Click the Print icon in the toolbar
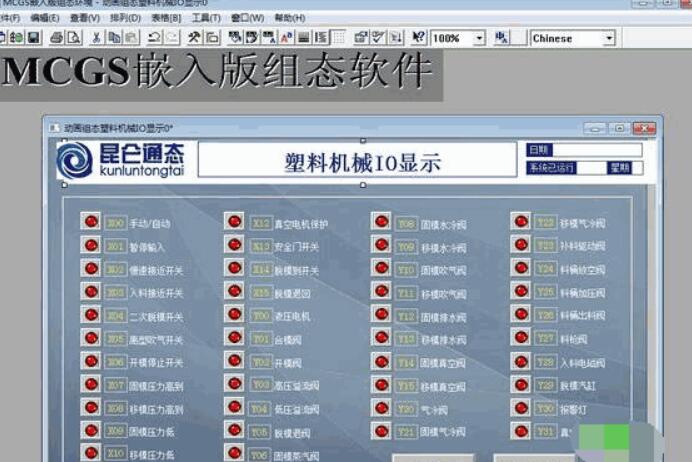The height and width of the screenshot is (462, 692). (56, 38)
